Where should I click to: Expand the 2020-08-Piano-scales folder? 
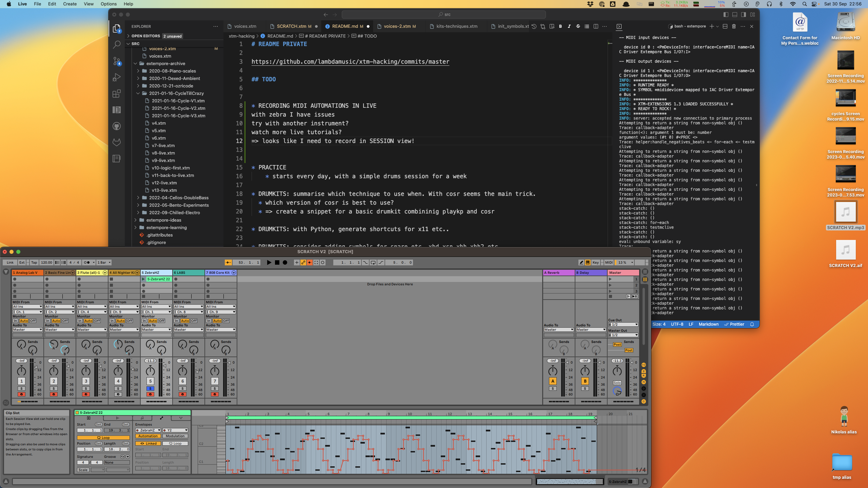click(x=172, y=71)
